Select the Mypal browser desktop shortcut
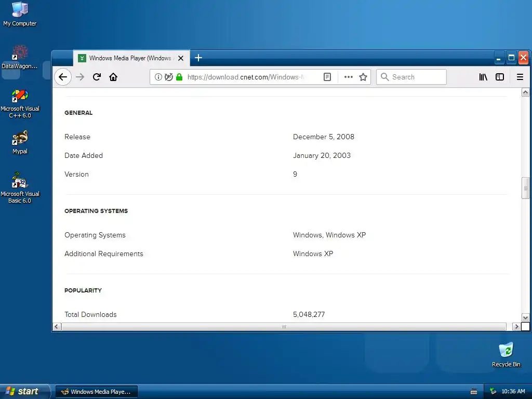 pos(20,142)
